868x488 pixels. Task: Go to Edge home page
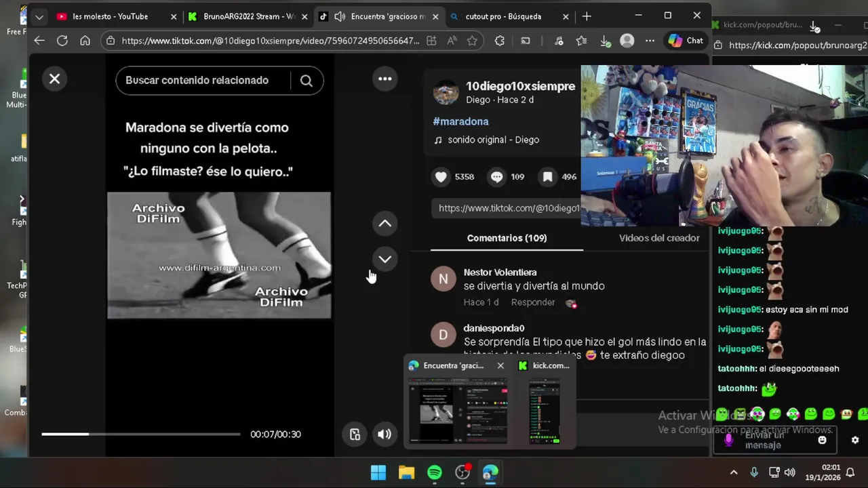(85, 41)
